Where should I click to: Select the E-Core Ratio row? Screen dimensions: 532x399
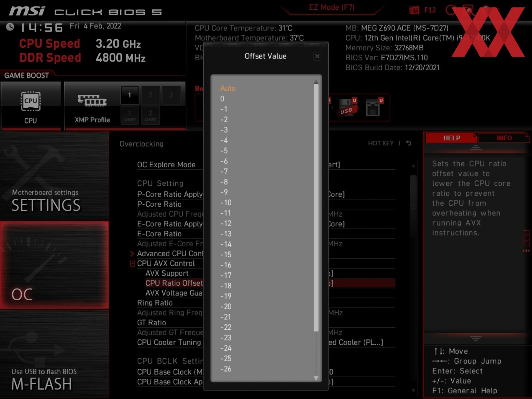tap(266, 234)
